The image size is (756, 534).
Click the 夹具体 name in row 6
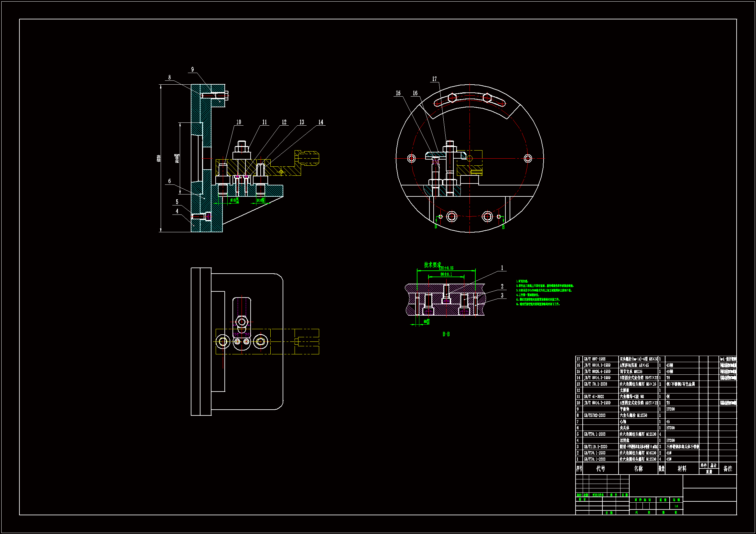pos(624,428)
